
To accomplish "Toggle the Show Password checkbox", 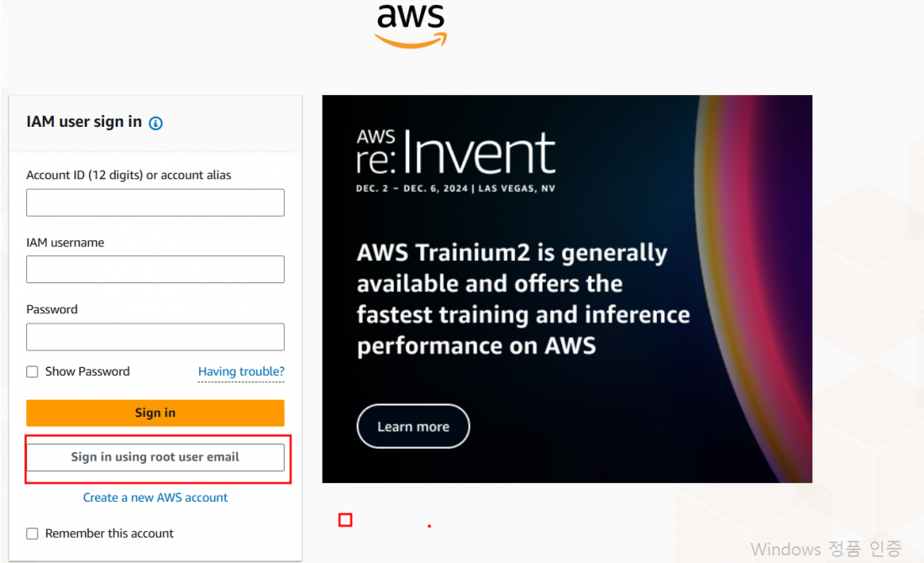I will (33, 371).
